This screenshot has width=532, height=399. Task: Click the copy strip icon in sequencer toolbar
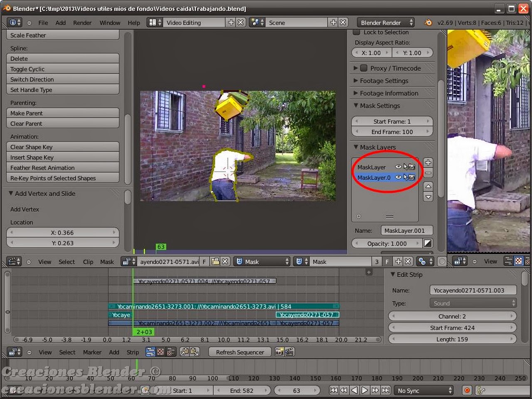click(184, 352)
